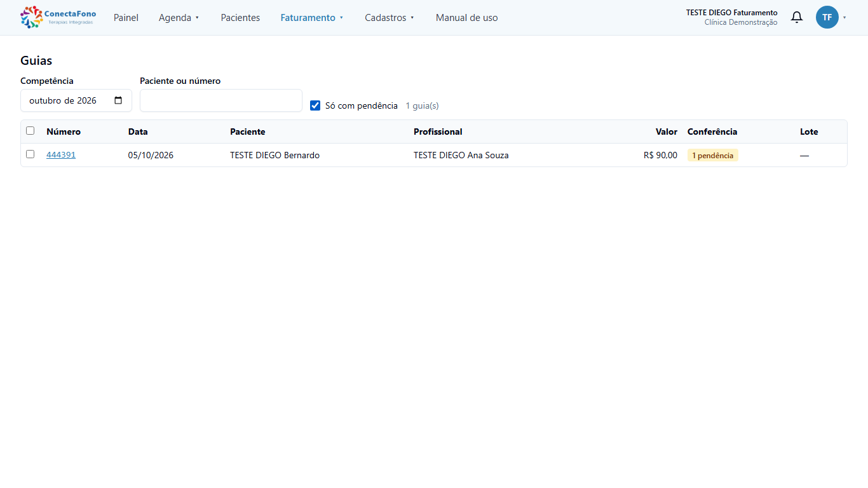Click the 'Número' column header
Image resolution: width=868 pixels, height=488 pixels.
point(64,132)
